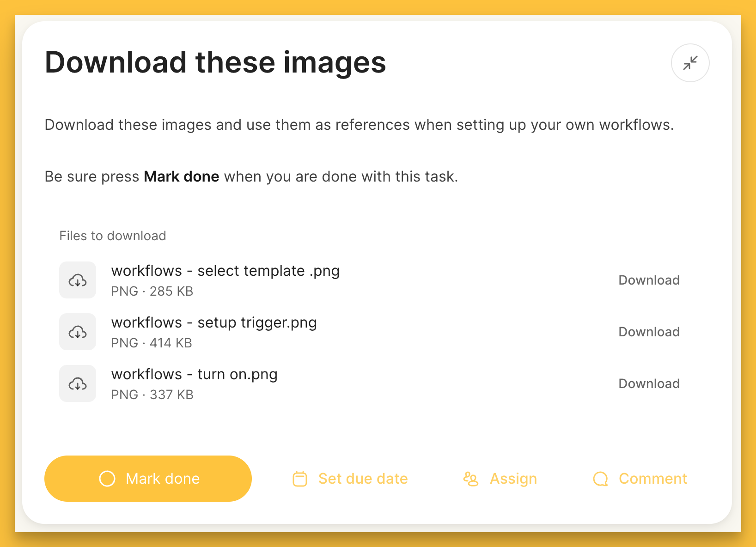The image size is (756, 547).
Task: Click the "Download these images" title
Action: point(215,62)
